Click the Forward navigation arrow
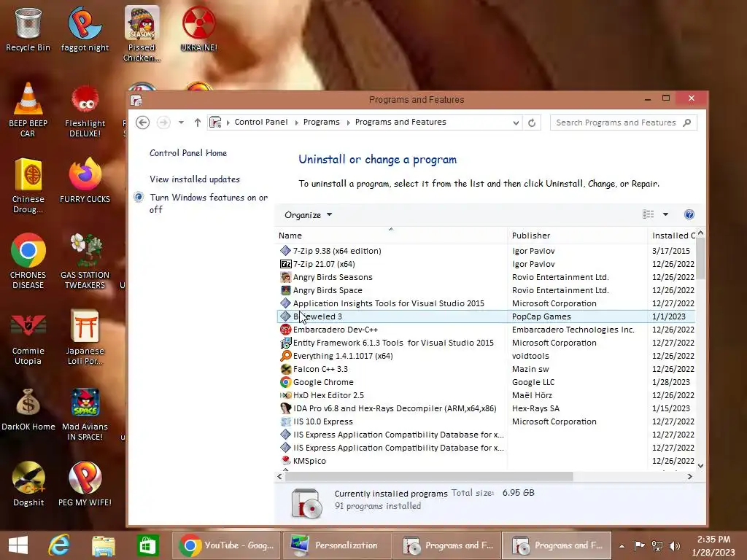 pos(163,122)
